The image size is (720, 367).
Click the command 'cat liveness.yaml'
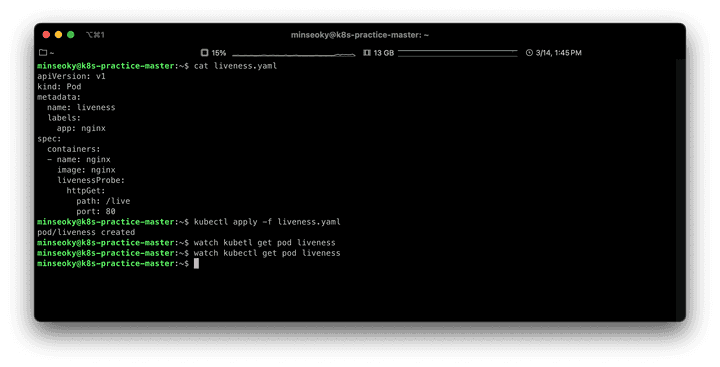pyautogui.click(x=235, y=66)
